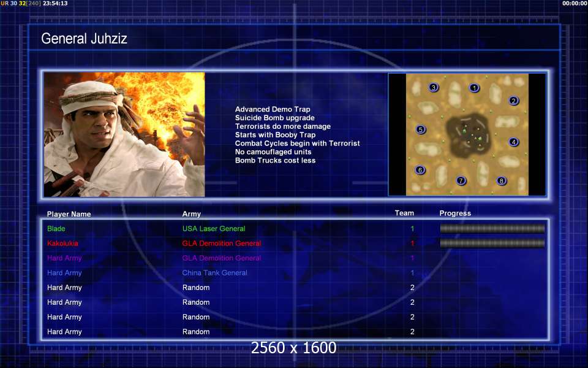Click start position marker 8 on minimap
The width and height of the screenshot is (588, 368).
click(x=502, y=180)
